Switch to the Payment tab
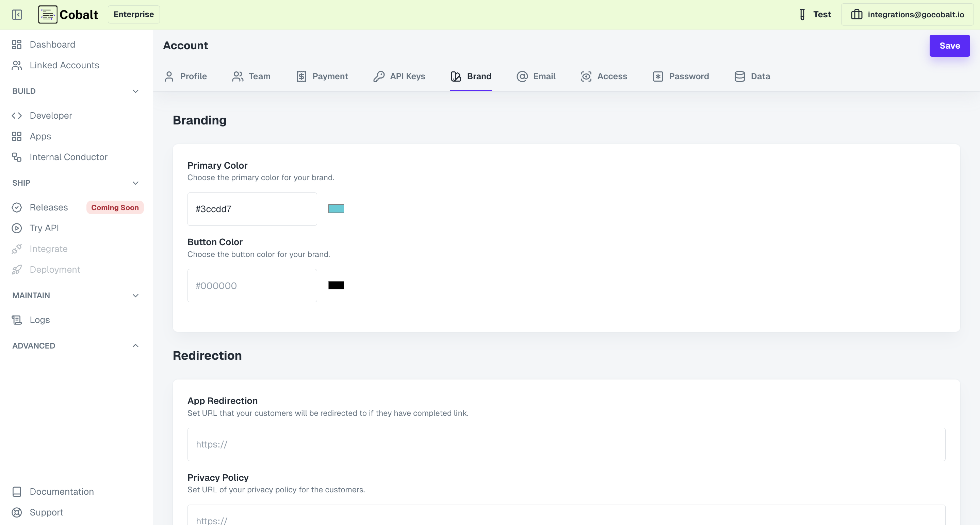 [x=322, y=77]
